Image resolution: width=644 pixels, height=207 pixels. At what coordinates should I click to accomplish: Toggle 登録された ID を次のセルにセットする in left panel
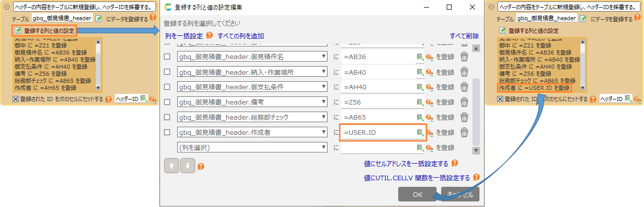16,99
